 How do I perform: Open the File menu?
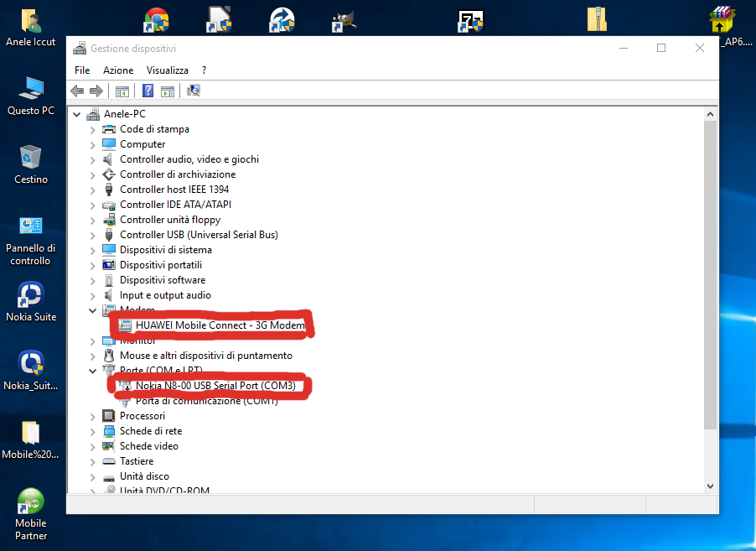[x=82, y=70]
